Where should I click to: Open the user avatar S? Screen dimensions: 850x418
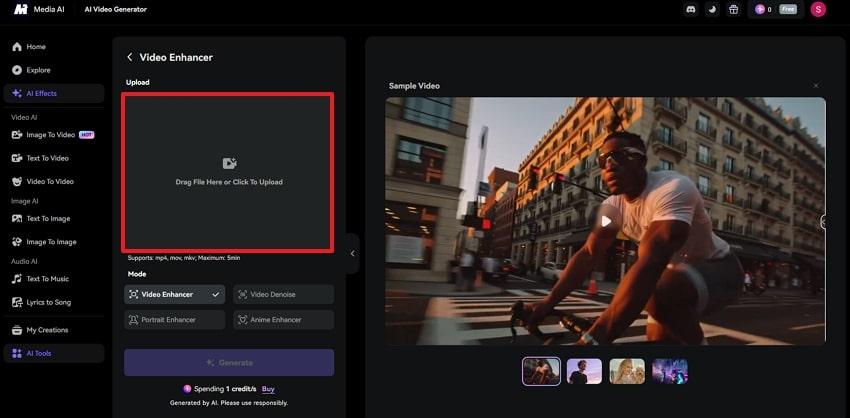click(818, 9)
